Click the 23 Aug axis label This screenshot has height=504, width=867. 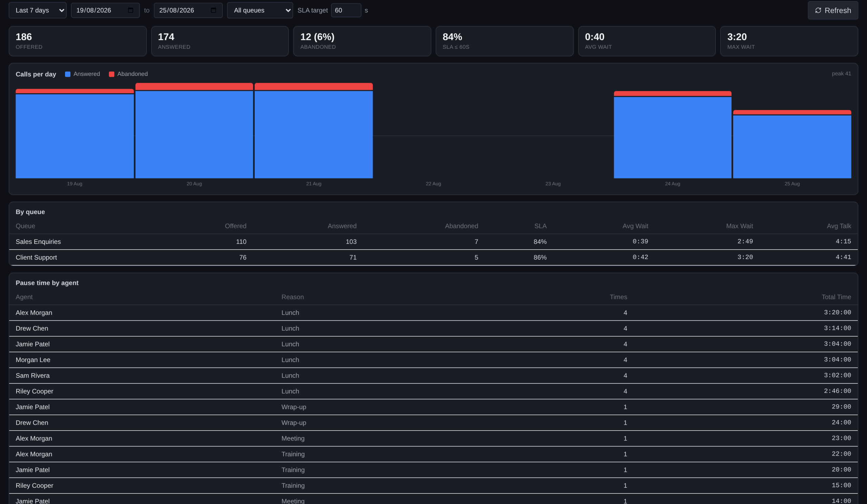[553, 184]
